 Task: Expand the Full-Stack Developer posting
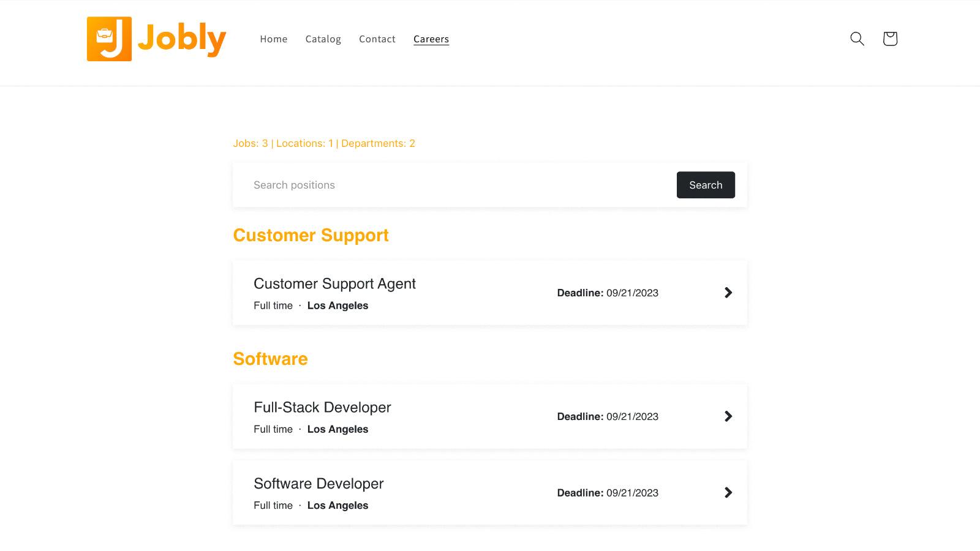490,416
